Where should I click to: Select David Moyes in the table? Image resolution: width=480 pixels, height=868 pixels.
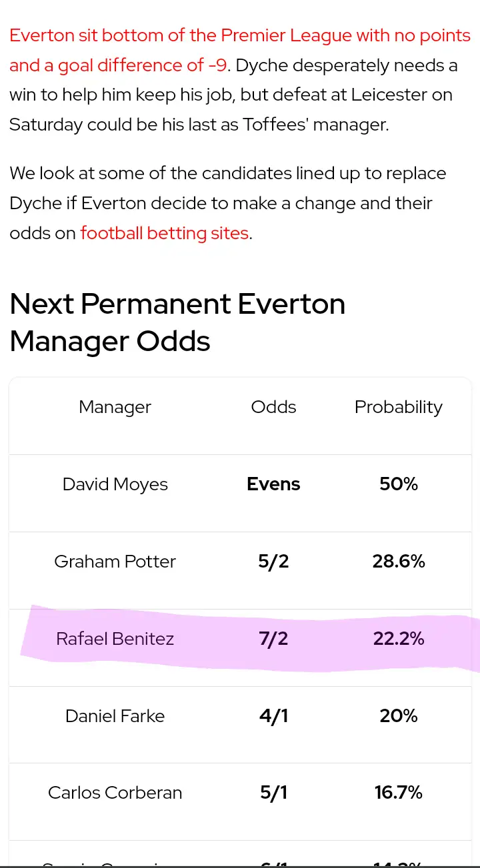pos(115,484)
